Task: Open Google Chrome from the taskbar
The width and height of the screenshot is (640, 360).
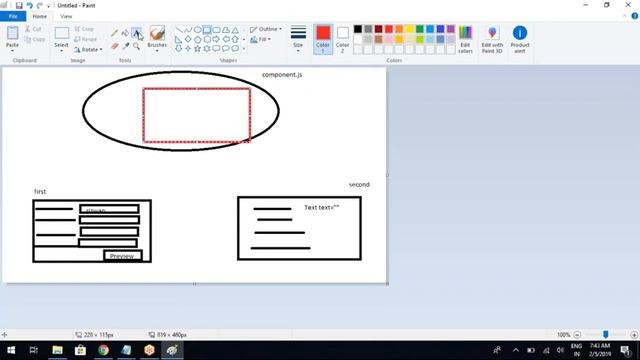Action: point(103,350)
